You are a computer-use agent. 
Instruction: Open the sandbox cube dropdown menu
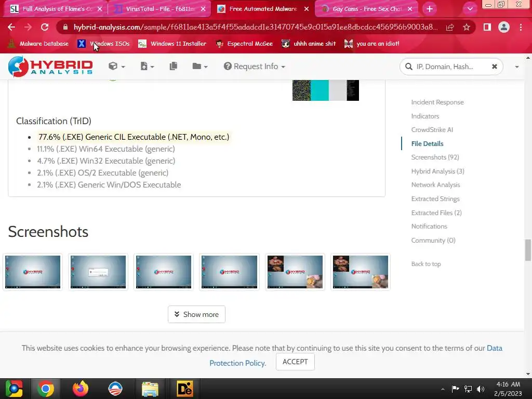coord(117,66)
